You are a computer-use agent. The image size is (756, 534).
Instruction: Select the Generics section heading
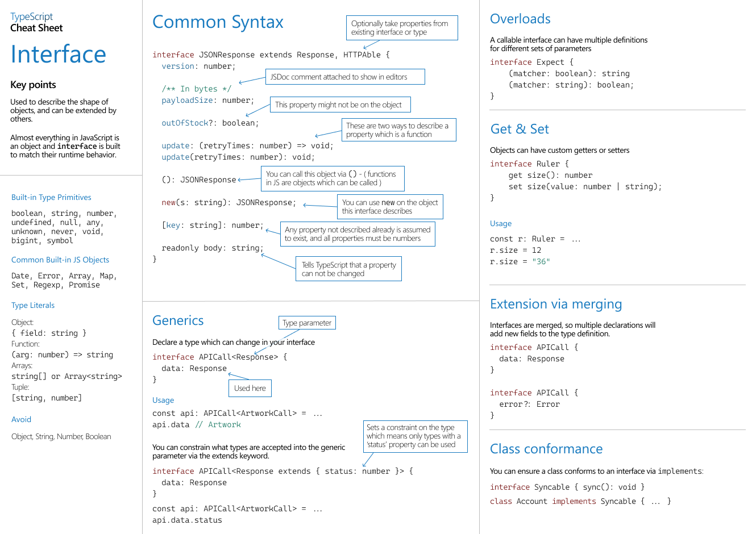[x=178, y=320]
